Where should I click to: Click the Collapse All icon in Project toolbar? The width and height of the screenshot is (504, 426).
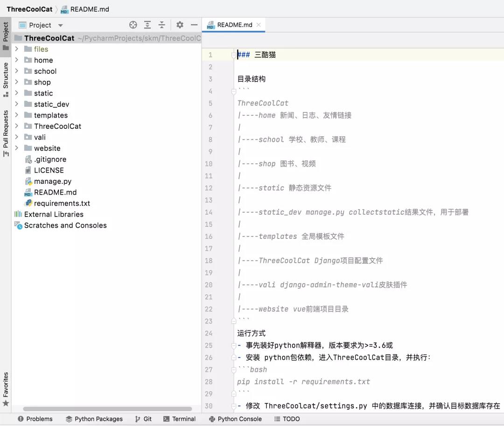pyautogui.click(x=161, y=25)
